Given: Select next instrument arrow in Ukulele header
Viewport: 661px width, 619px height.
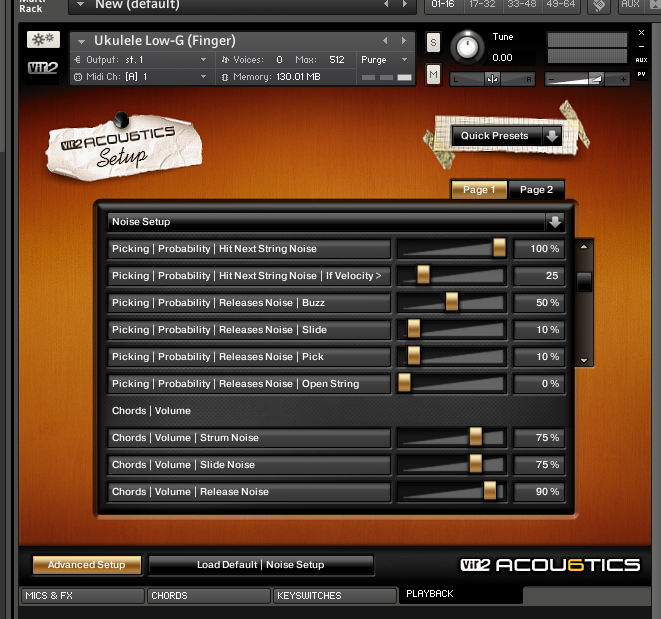Looking at the screenshot, I should (404, 40).
